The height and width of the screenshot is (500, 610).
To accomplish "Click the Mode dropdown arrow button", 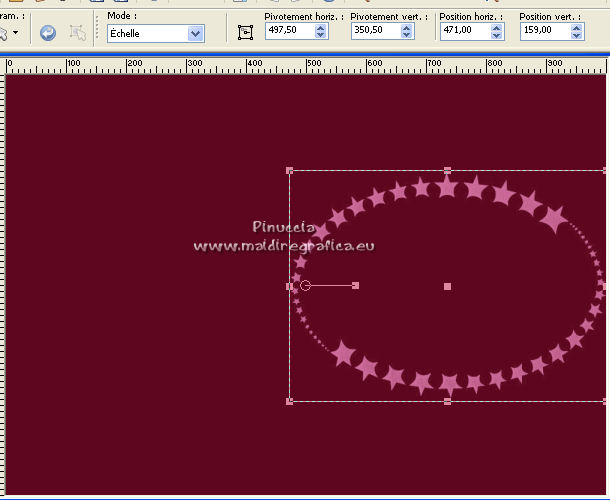I will click(195, 33).
